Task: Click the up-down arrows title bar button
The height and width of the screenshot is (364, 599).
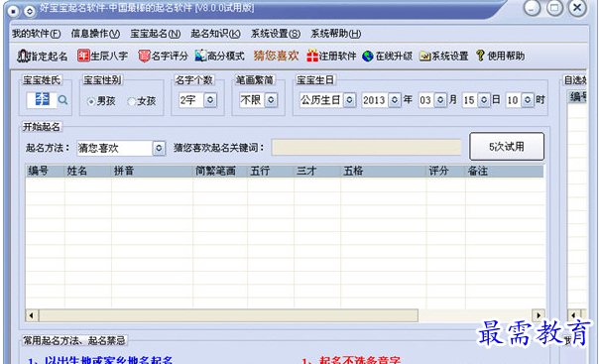Action: [x=30, y=11]
